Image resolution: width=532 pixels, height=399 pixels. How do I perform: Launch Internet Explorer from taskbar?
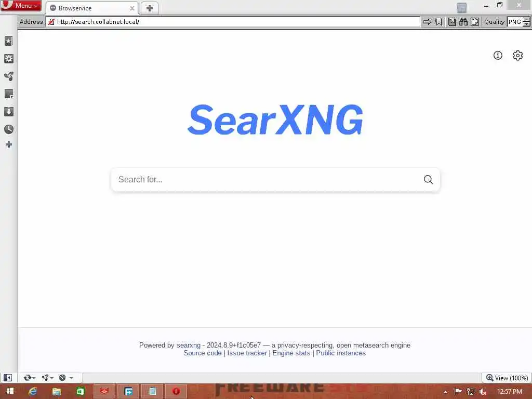point(33,392)
